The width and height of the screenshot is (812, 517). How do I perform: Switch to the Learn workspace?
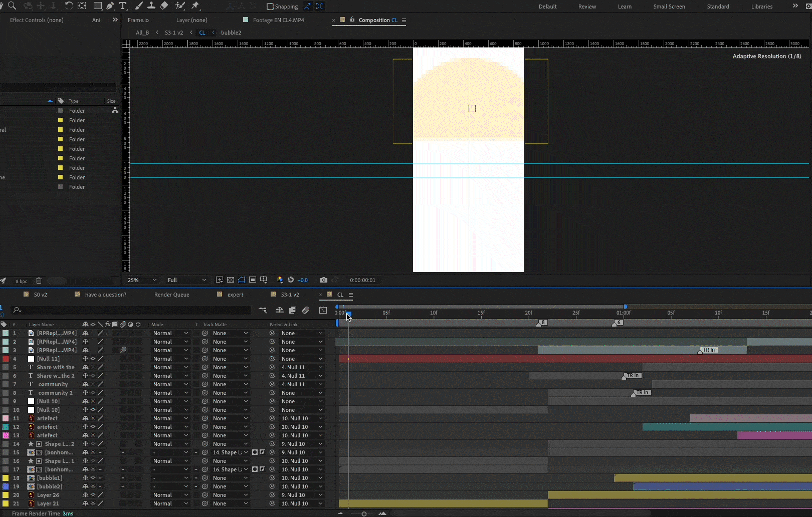point(625,7)
